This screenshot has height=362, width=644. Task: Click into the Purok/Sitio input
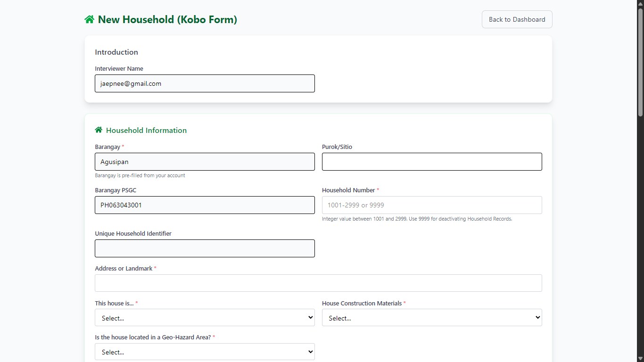coord(432,162)
